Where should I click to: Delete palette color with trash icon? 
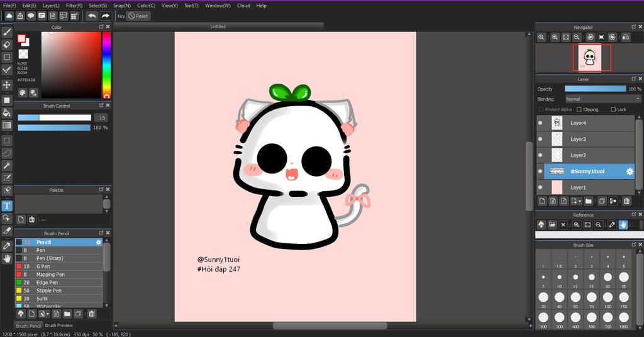31,219
